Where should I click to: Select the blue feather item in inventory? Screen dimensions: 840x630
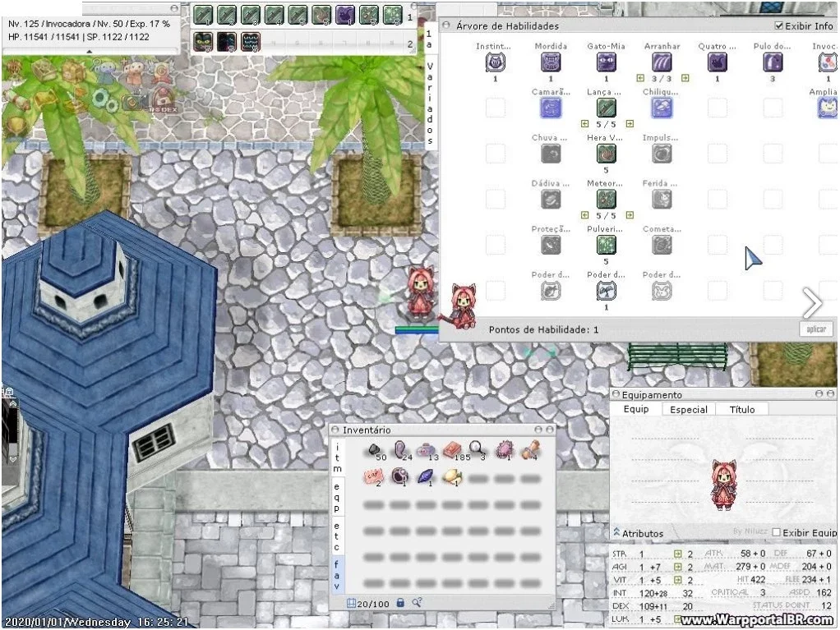click(x=426, y=476)
